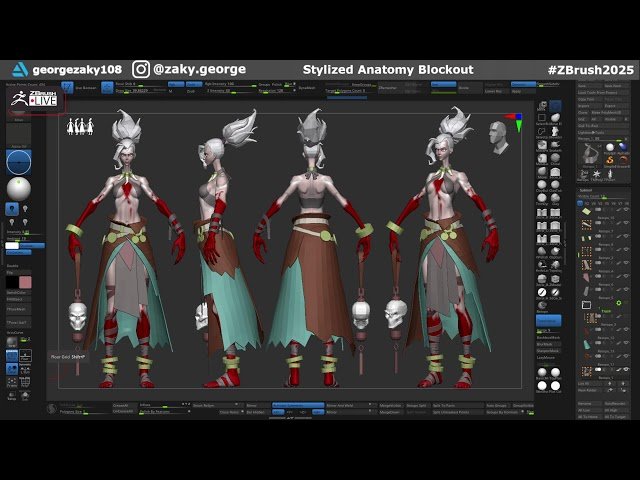Toggle polypaint brush on the teal skirt subtool
640x480 pixels.
click(618, 342)
